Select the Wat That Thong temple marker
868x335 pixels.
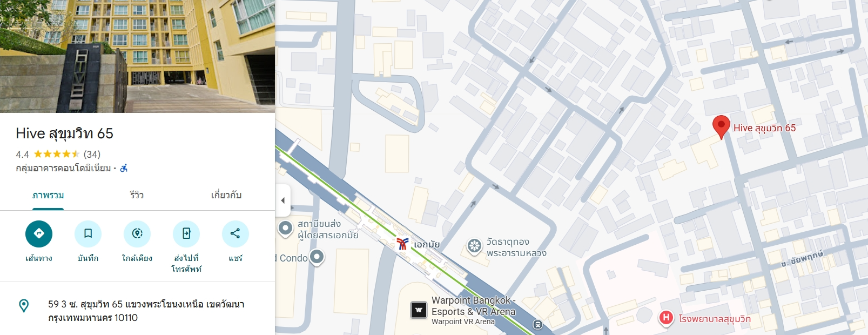(x=474, y=246)
